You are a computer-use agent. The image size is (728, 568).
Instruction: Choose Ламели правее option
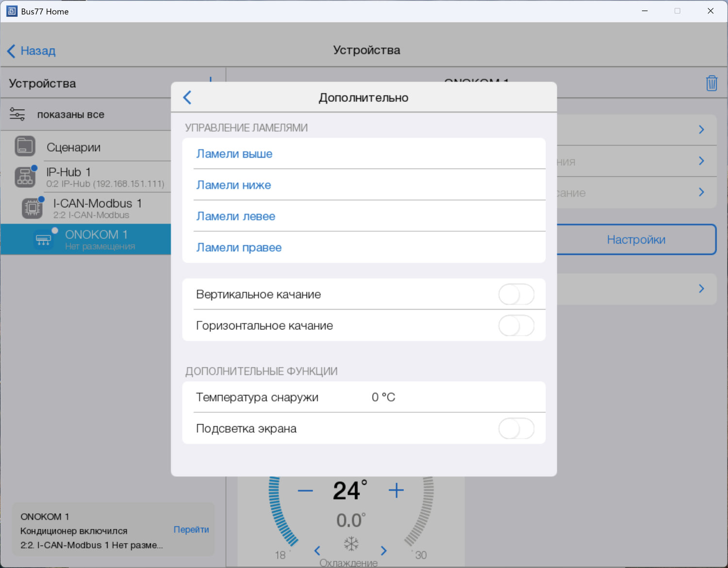(x=239, y=248)
